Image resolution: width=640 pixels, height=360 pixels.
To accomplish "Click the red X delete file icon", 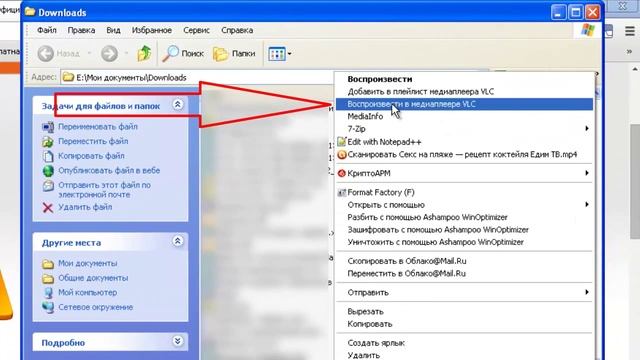I will tap(48, 208).
